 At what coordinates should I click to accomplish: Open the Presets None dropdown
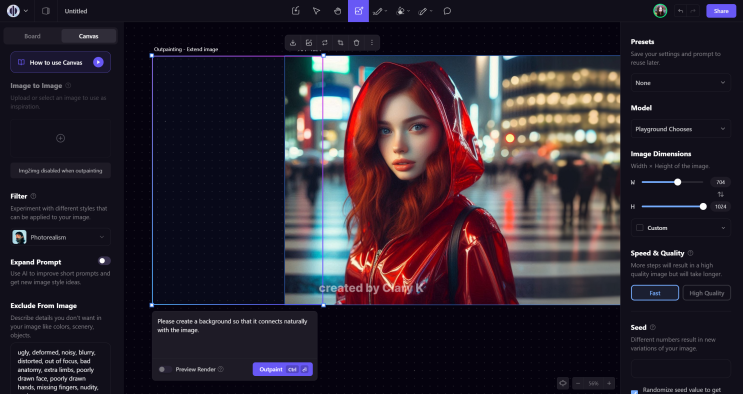click(680, 83)
